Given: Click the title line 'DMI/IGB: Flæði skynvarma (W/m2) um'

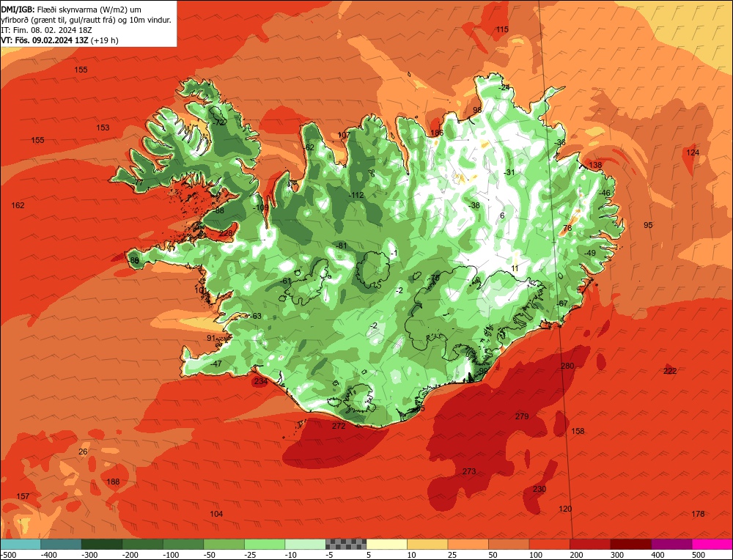Looking at the screenshot, I should 71,10.
